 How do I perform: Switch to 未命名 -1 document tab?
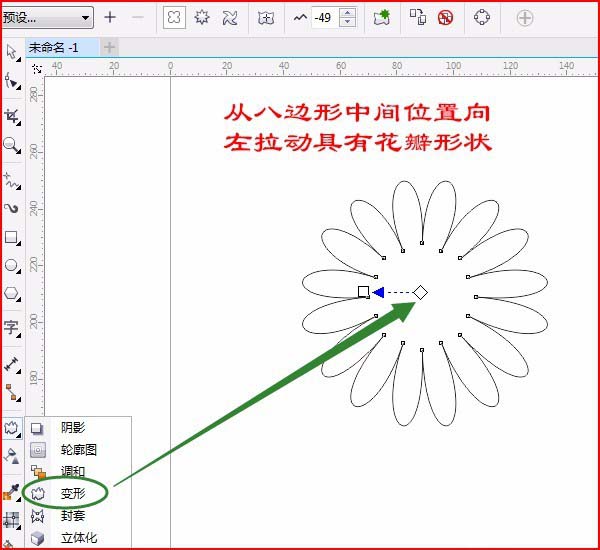(62, 47)
